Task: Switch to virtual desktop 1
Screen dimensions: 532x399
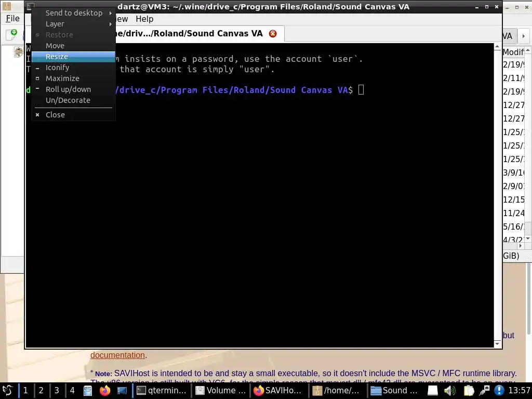Action: (25, 391)
